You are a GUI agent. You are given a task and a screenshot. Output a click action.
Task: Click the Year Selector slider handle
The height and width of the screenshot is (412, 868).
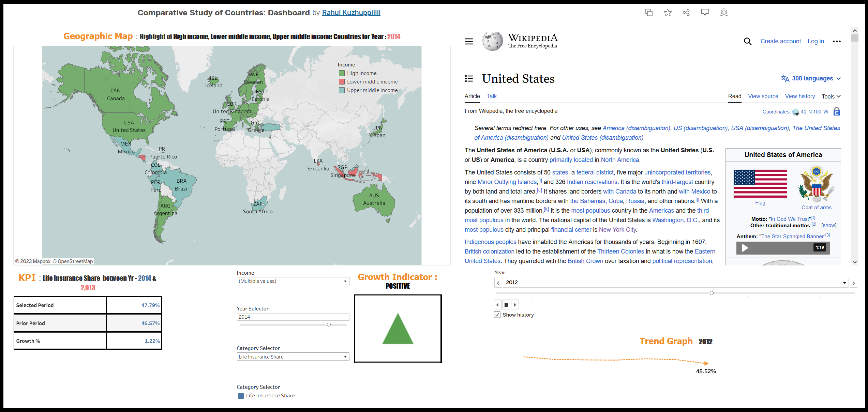tap(329, 325)
